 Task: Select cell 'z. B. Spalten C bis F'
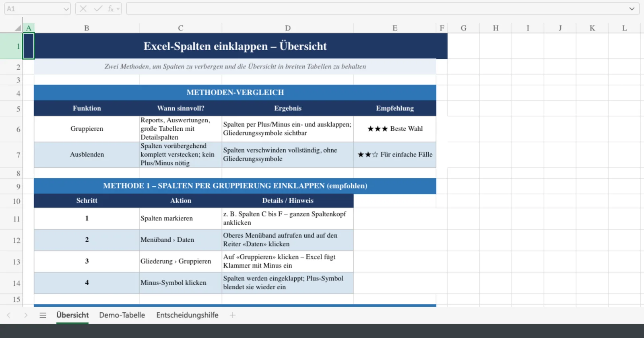(x=288, y=218)
